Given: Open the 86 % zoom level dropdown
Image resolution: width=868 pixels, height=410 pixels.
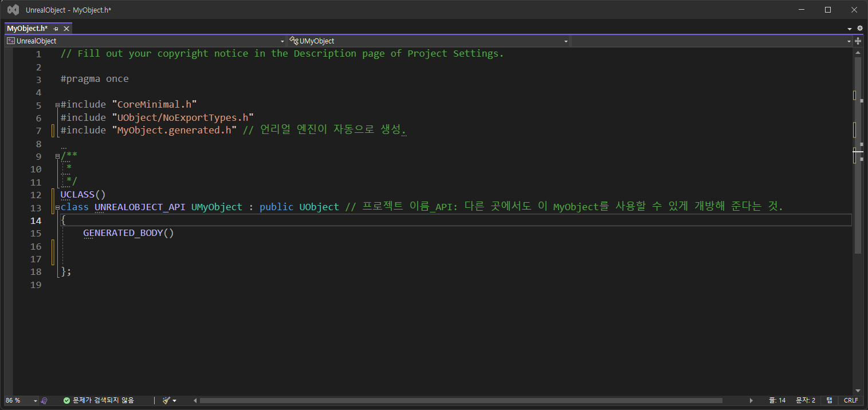Looking at the screenshot, I should (21, 400).
